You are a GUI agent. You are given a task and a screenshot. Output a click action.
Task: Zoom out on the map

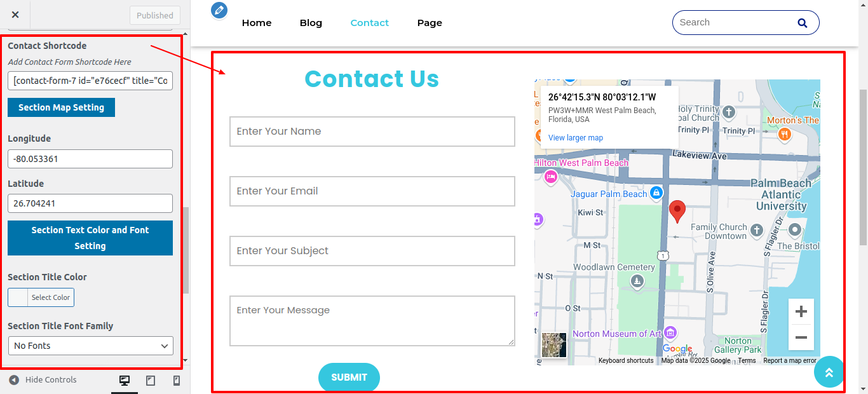click(801, 337)
